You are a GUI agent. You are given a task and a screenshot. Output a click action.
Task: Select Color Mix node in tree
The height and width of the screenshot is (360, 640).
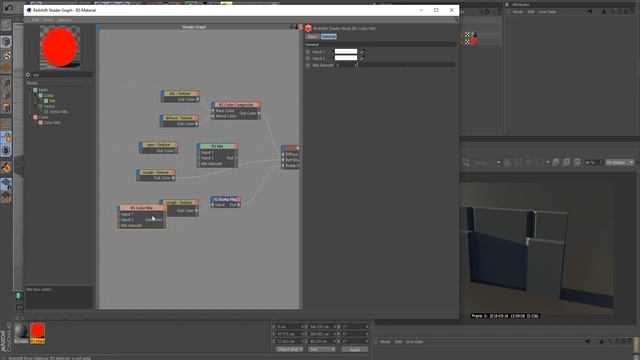click(52, 122)
